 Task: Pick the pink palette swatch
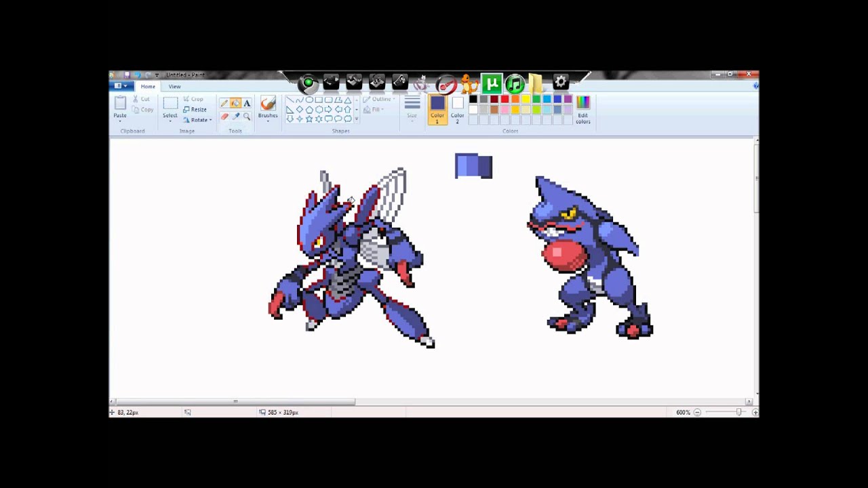(505, 110)
